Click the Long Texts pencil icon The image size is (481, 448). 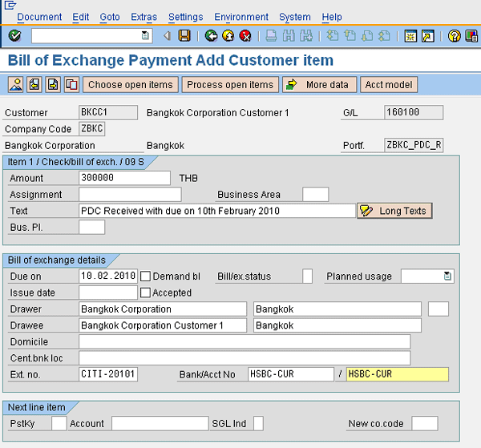click(x=367, y=211)
